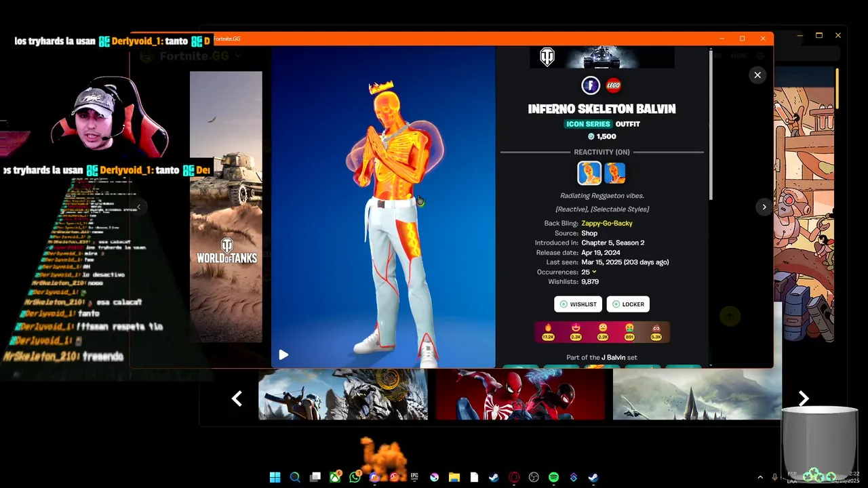868x488 pixels.
Task: Open Opera GX browser from the taskbar
Action: pos(514,477)
